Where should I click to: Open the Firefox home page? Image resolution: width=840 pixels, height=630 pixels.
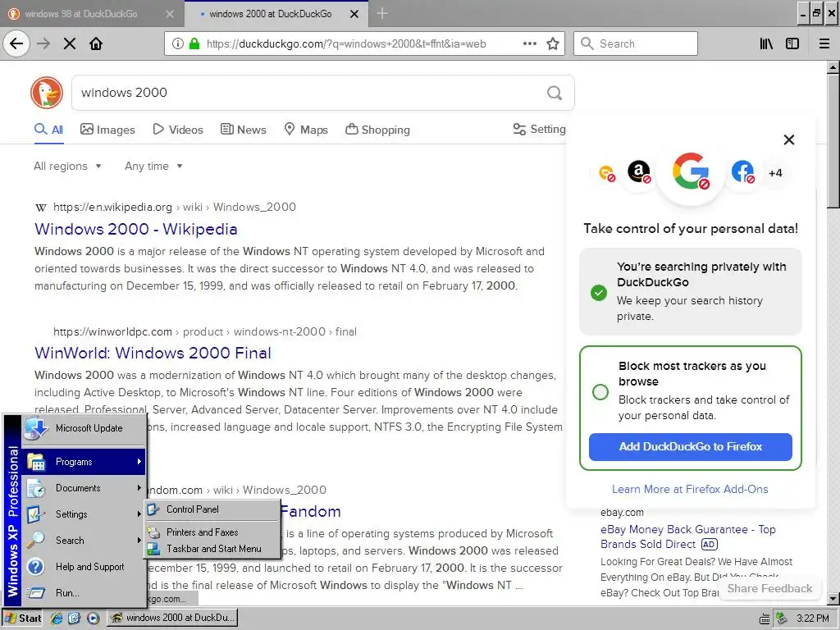96,43
